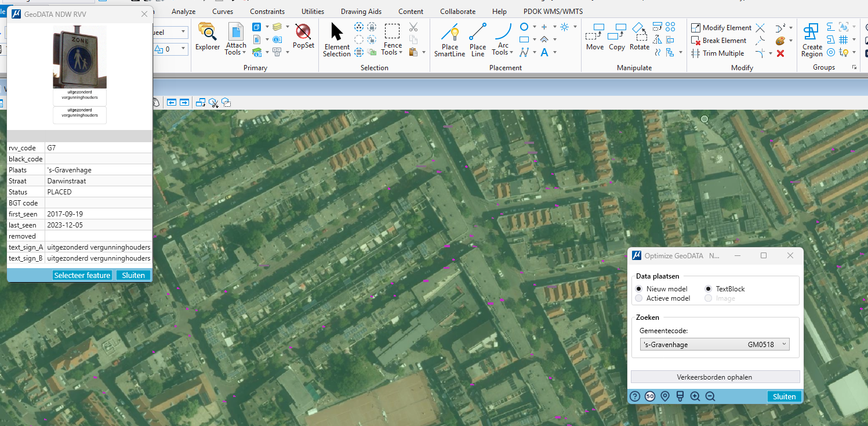Click the map pin icon in Optimize GeoDATA
Screen dimensions: 868x426
tap(665, 396)
